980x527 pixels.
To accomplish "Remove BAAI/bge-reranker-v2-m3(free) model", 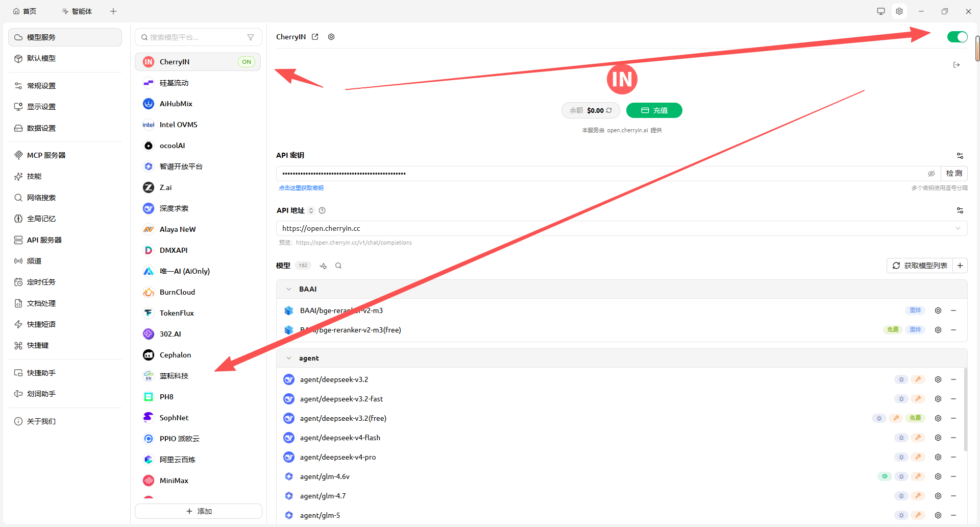I will tap(953, 330).
